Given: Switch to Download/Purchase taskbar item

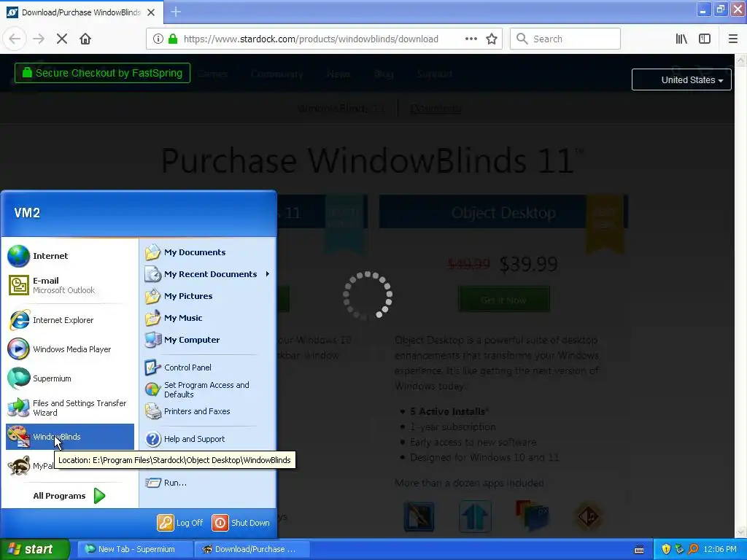Looking at the screenshot, I should 252,549.
